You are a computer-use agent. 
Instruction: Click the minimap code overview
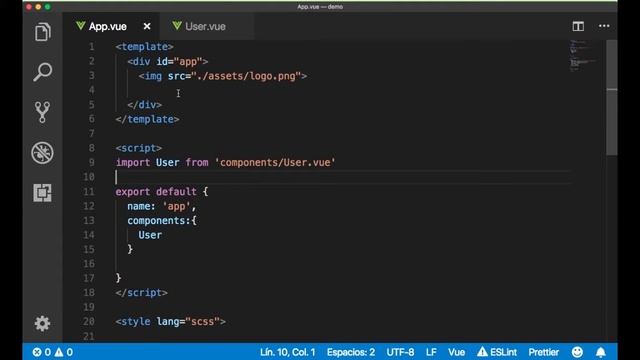coord(584,56)
